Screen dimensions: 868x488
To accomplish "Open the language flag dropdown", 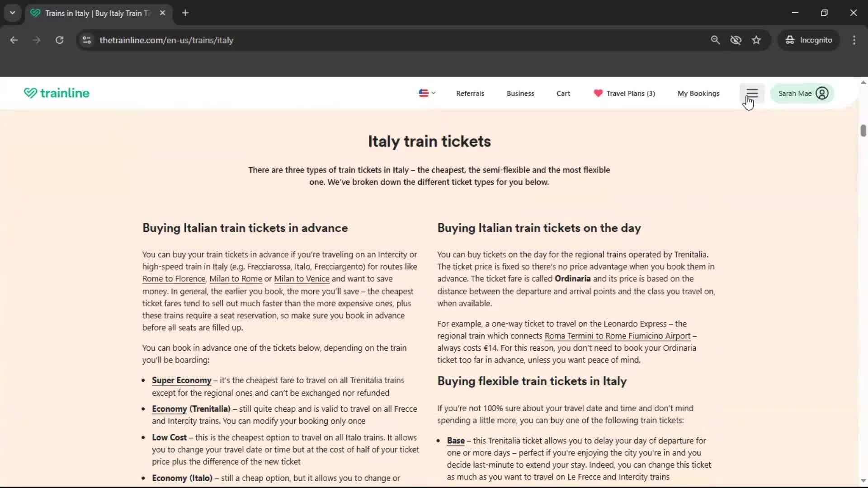I will pyautogui.click(x=426, y=93).
